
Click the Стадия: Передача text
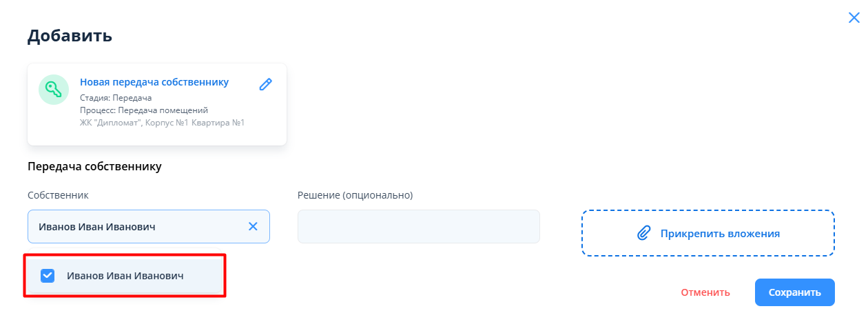coord(116,98)
